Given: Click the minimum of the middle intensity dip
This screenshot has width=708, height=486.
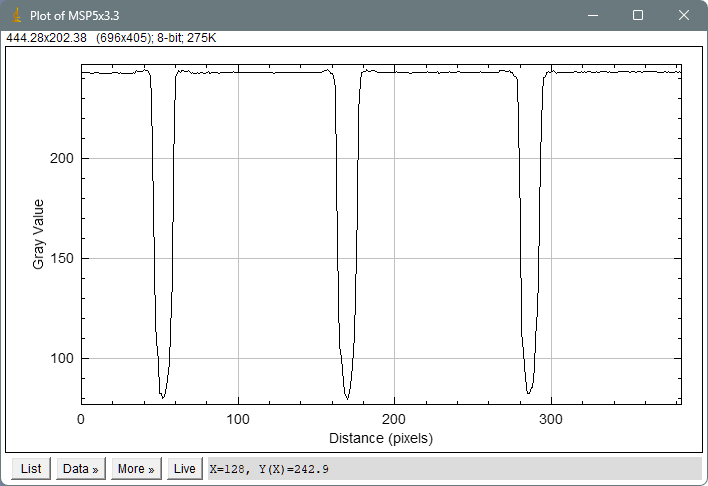Looking at the screenshot, I should coord(347,398).
